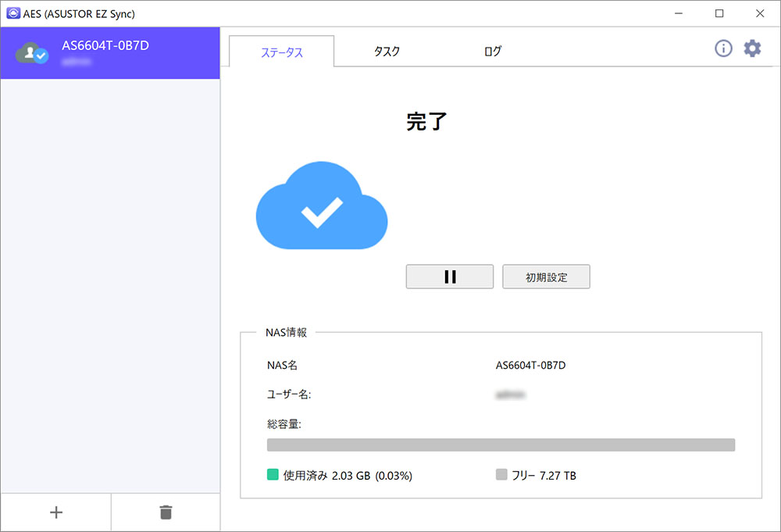Open the information icon
781x532 pixels.
(x=723, y=48)
